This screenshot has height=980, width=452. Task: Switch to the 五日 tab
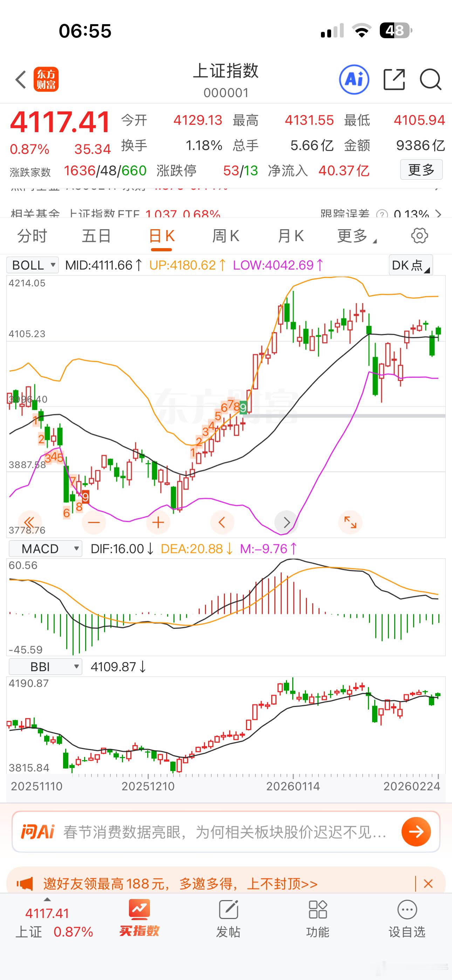(97, 236)
